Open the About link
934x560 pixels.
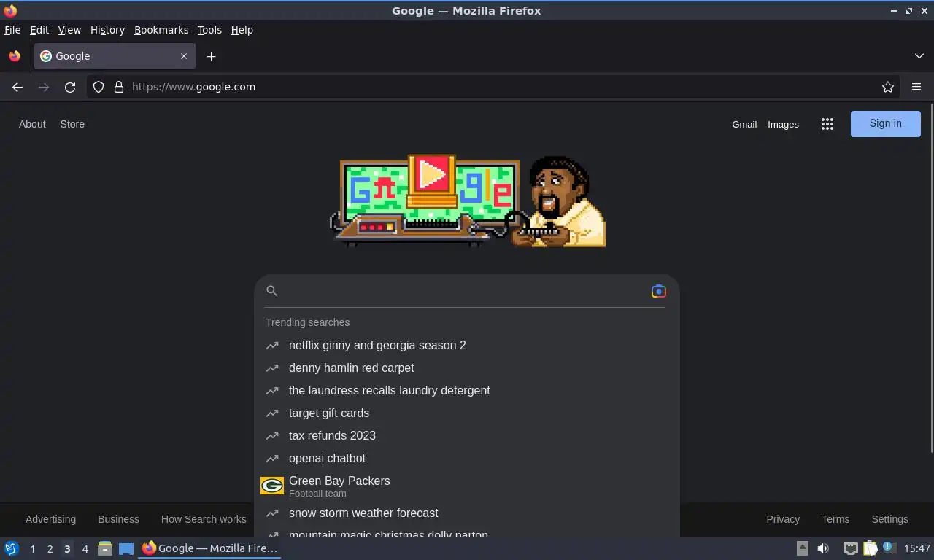[x=32, y=124]
